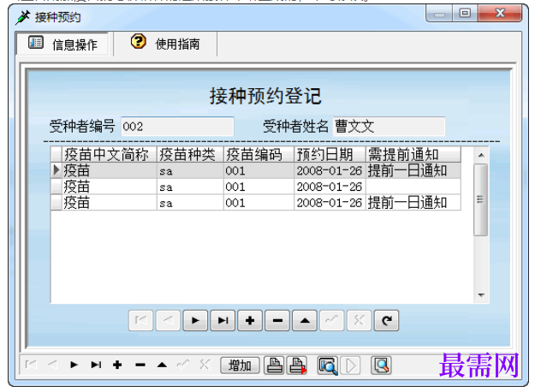Click 疫苗编码 column header

tap(259, 155)
